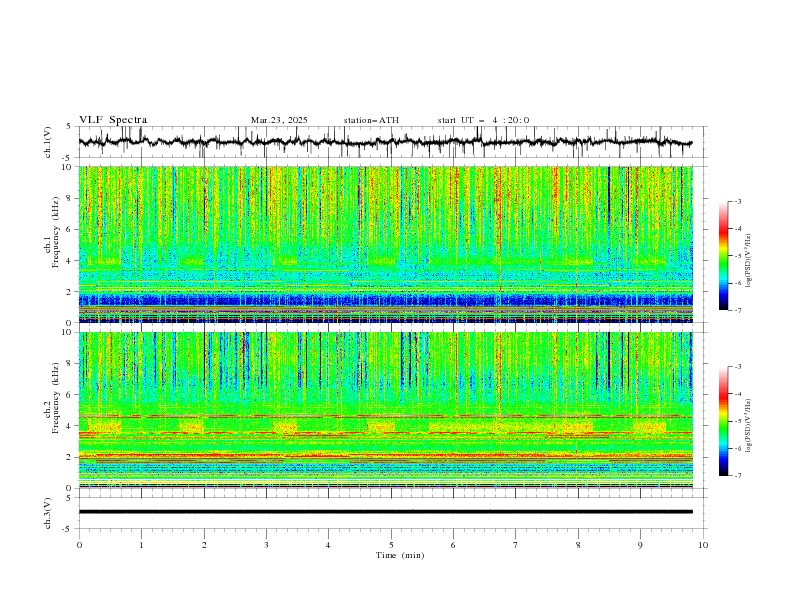This screenshot has width=792, height=612.
Task: Click the "-5" lower tick of ch.3(V) axis
Action: tap(68, 529)
